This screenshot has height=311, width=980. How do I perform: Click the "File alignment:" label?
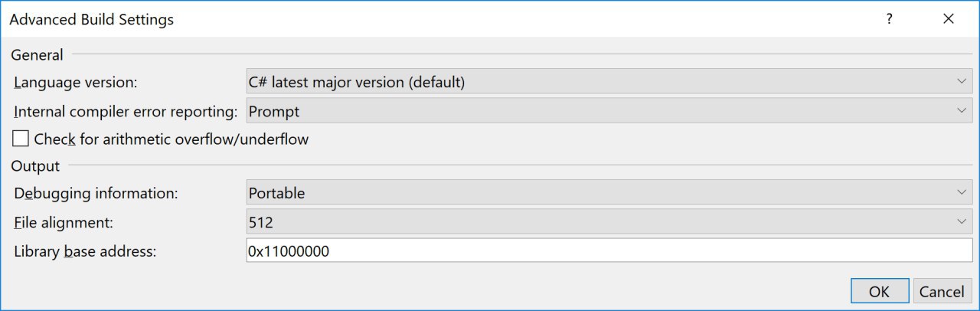point(64,222)
